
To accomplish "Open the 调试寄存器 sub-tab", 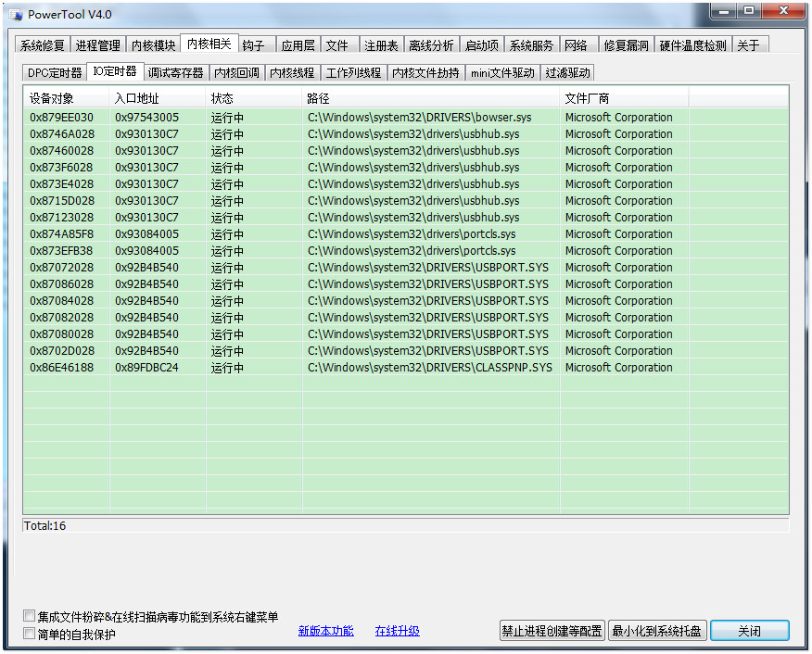I will (175, 72).
